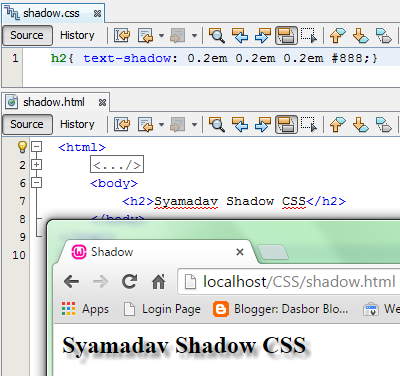400x376 pixels.
Task: Click the opening <body> tag
Action: pyautogui.click(x=114, y=183)
